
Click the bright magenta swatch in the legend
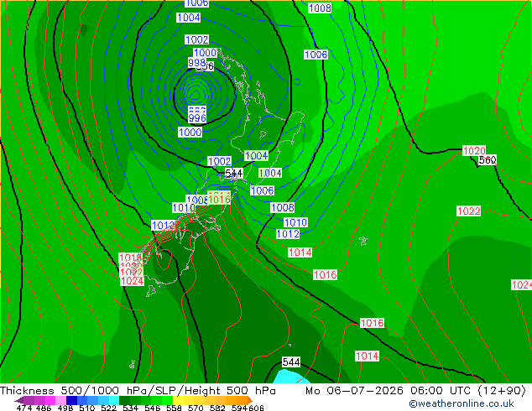coord(50,400)
